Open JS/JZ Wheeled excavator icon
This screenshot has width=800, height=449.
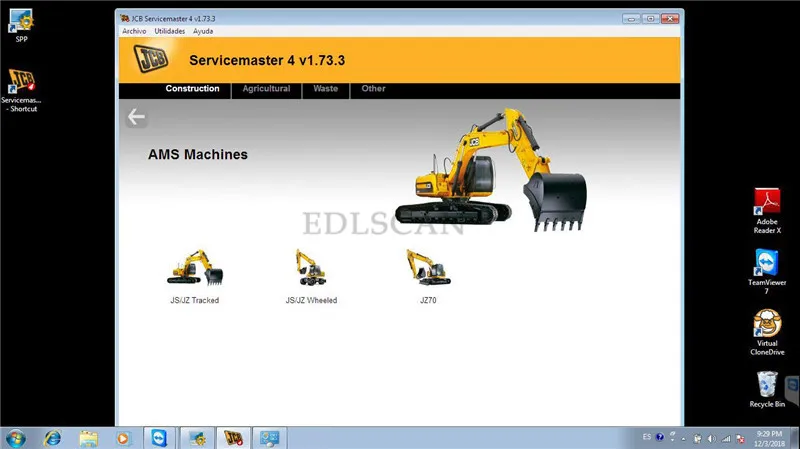tap(311, 267)
